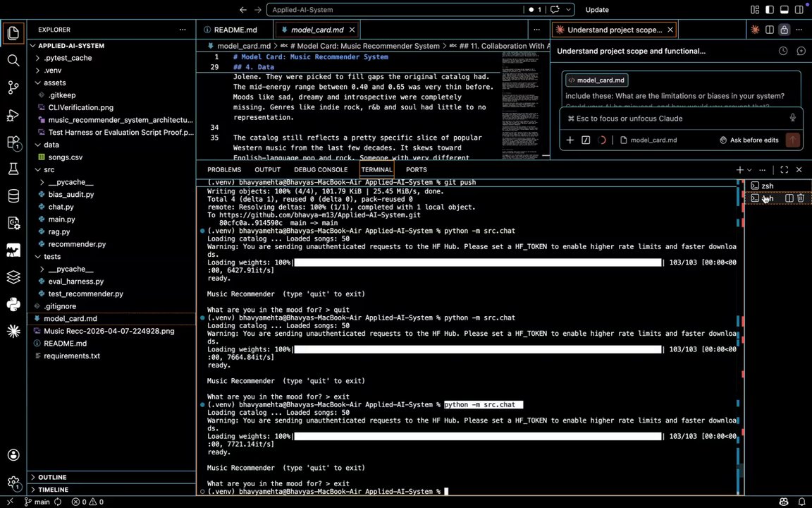Click the microphone icon in Claude input
Image resolution: width=812 pixels, height=508 pixels.
pyautogui.click(x=792, y=119)
